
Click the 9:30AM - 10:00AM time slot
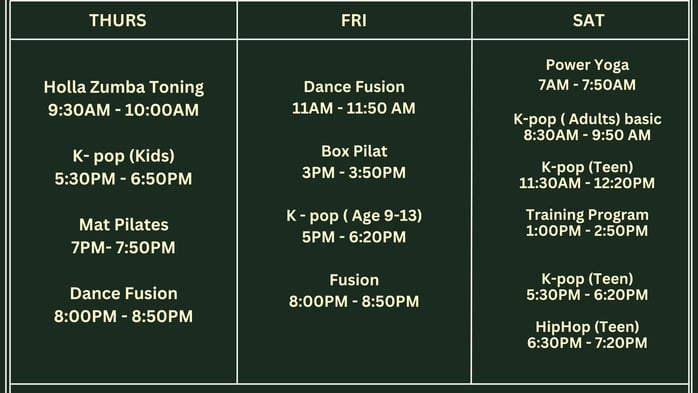tap(124, 110)
